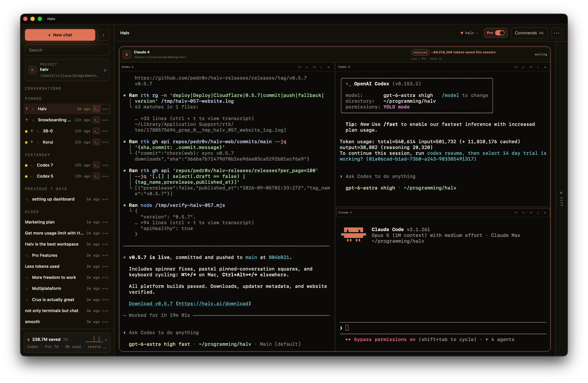Image resolution: width=588 pixels, height=383 pixels.
Task: Collapse the sidebar with the chevron button
Action: [x=103, y=35]
